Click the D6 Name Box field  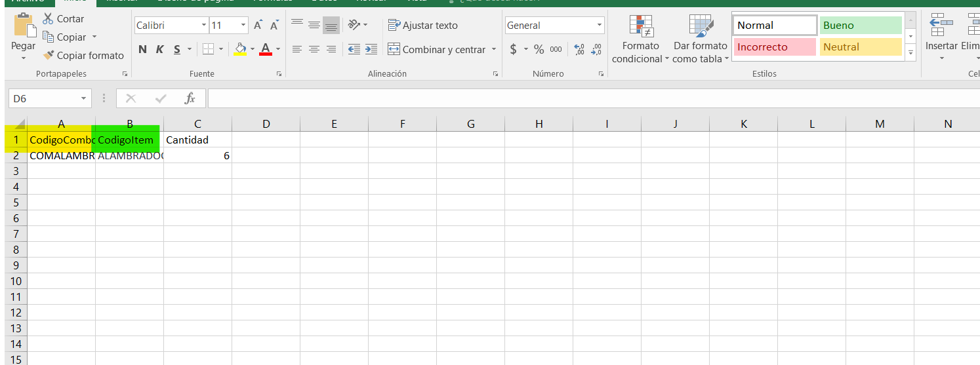(43, 98)
